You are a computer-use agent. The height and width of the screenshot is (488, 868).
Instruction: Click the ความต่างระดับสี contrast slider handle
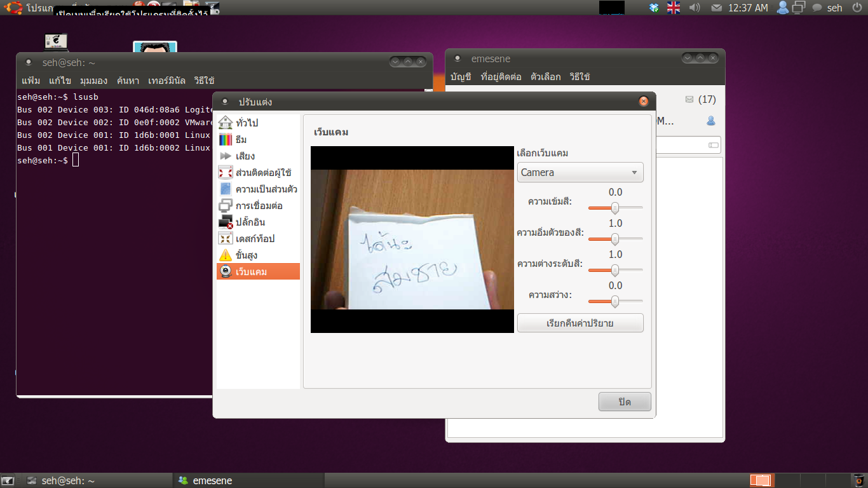coord(614,269)
